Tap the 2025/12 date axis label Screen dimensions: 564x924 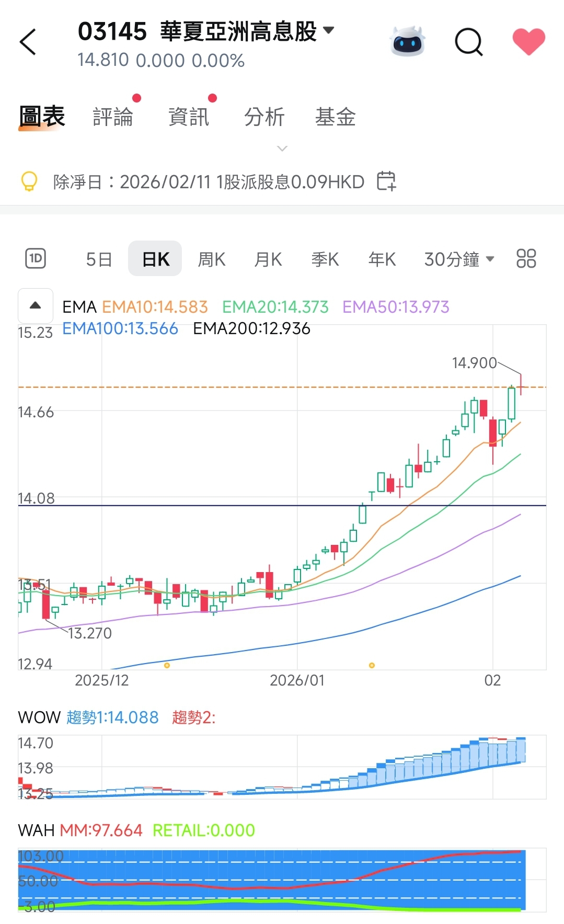click(x=101, y=680)
